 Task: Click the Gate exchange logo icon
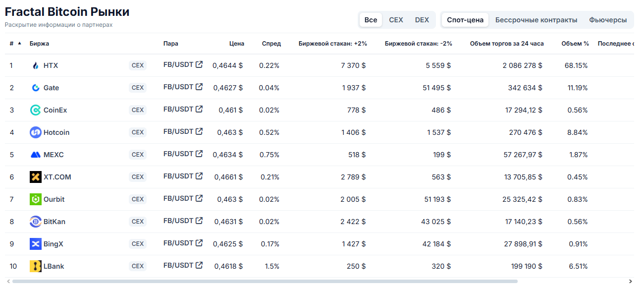(36, 88)
